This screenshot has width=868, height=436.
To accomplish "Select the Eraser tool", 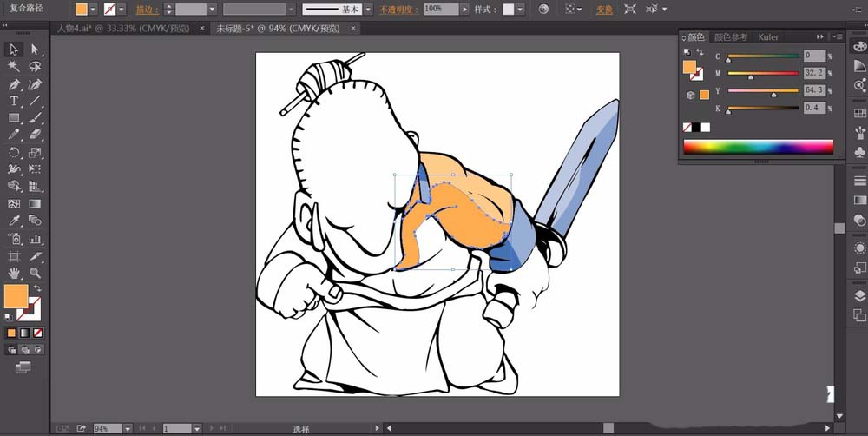I will pyautogui.click(x=35, y=135).
